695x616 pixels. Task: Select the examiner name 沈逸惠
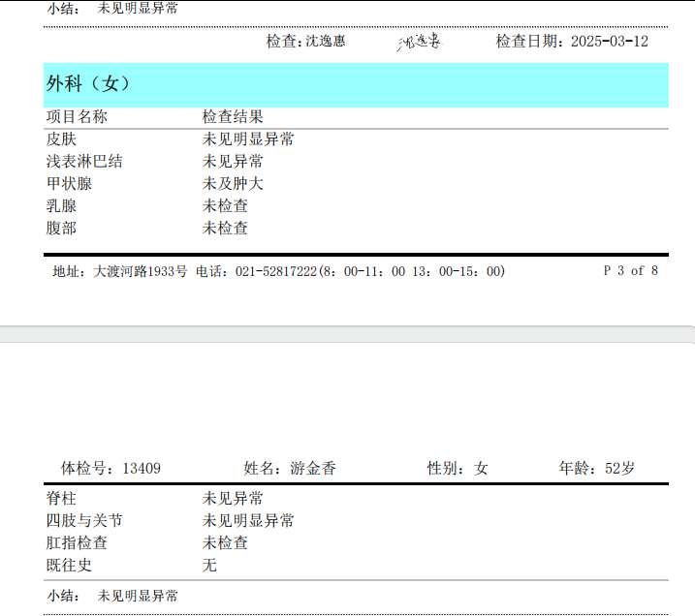(x=326, y=42)
